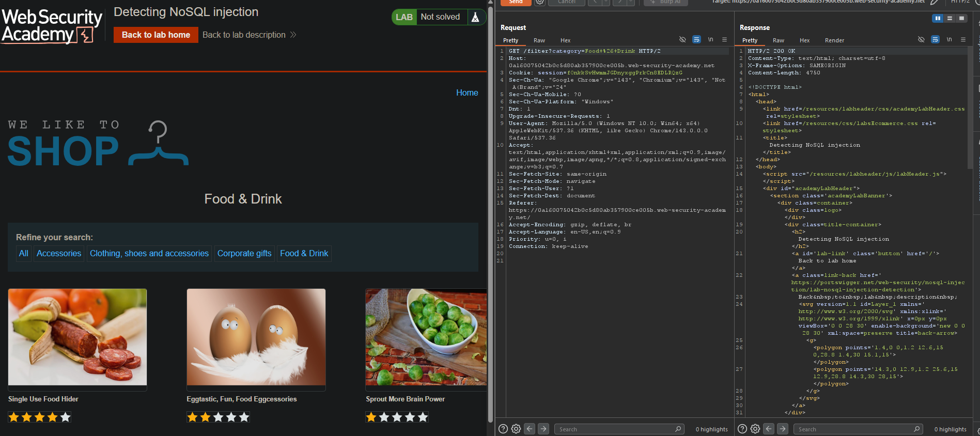Filter products by Corporate gifts category

[244, 253]
